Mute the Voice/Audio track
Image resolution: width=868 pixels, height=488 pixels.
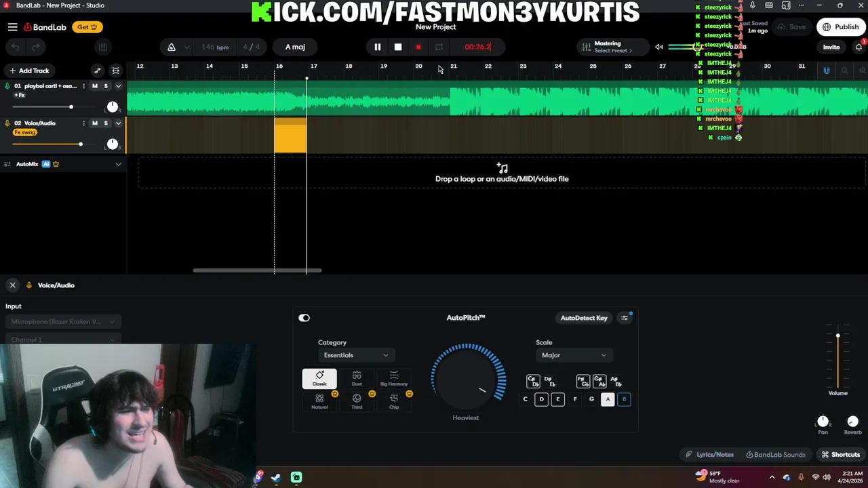click(x=95, y=123)
